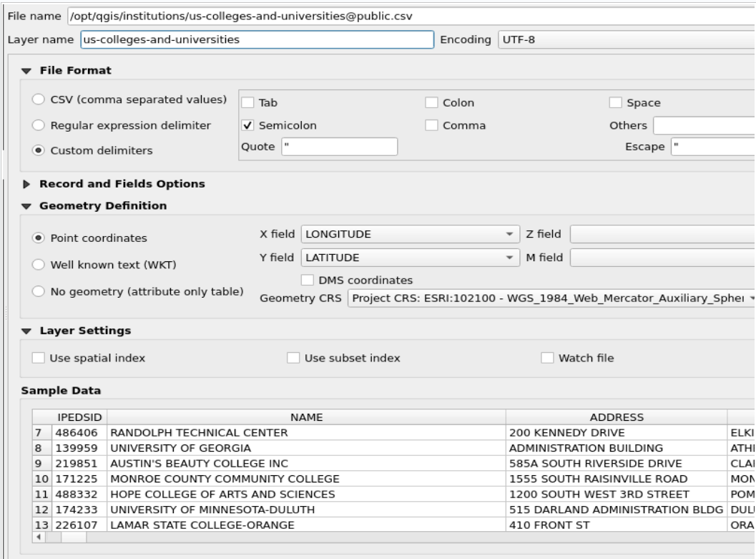Check the Colon delimiter option

click(x=433, y=102)
